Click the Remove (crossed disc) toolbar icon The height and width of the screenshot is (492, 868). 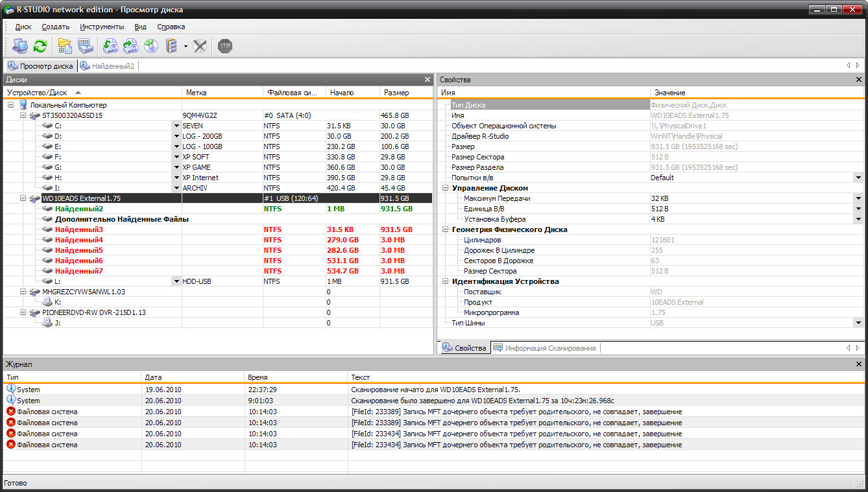200,46
